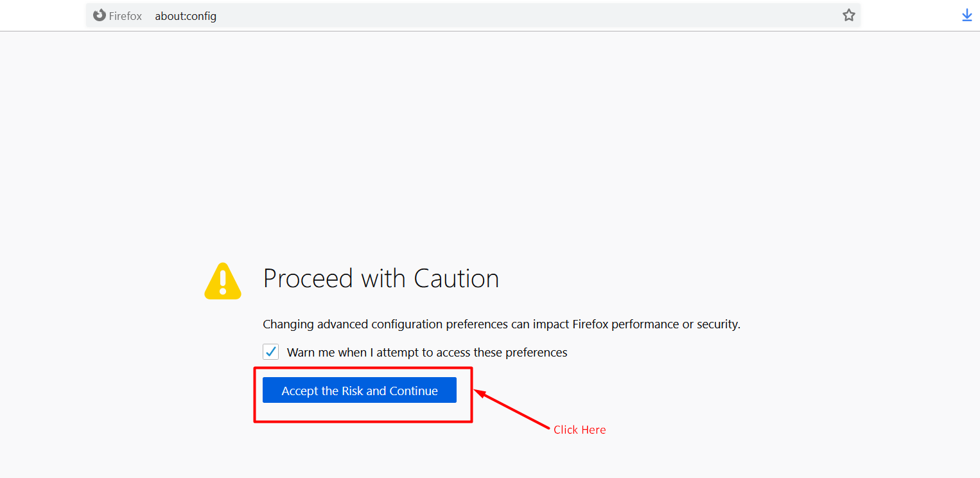Open the Downloads panel arrow icon
The image size is (980, 478).
tap(967, 15)
